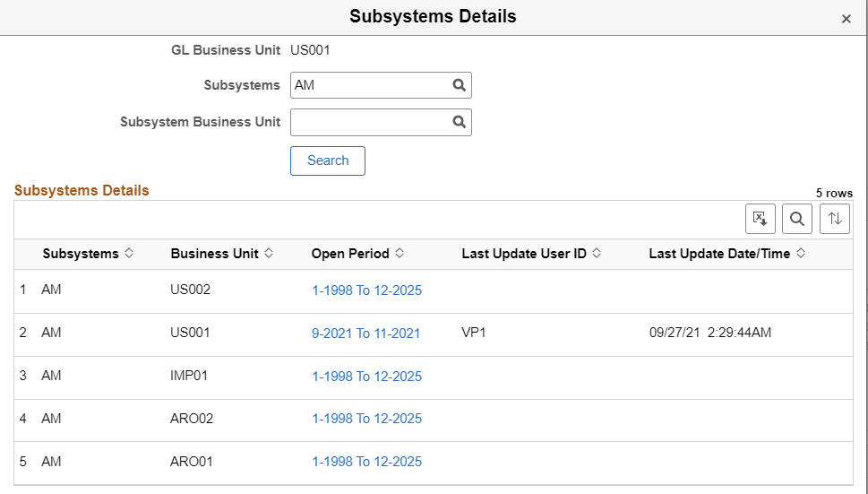Viewport: 868px width, 494px height.
Task: Focus the Subsystems input field
Action: (x=381, y=85)
